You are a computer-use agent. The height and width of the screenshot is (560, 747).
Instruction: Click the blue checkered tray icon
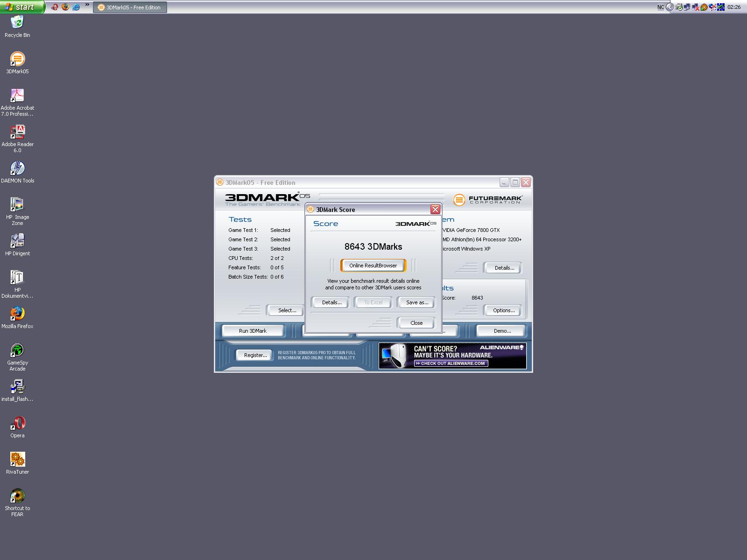721,7
